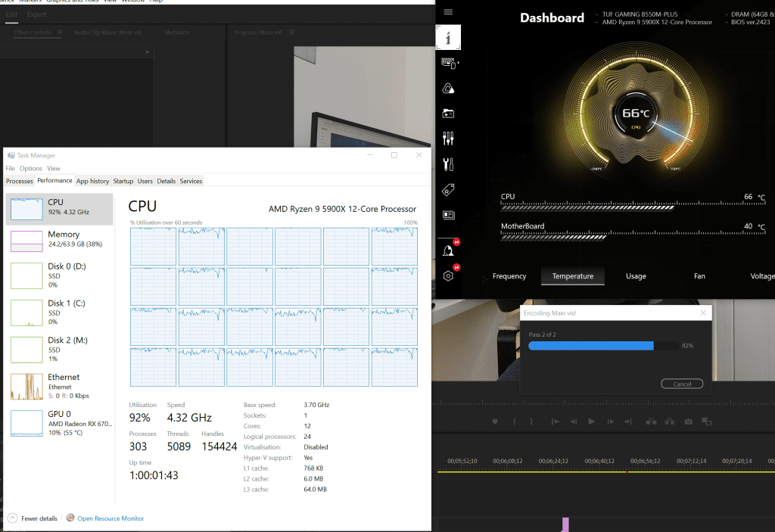Viewport: 775px width, 532px height.
Task: Switch to Usage tab in Dashboard
Action: click(636, 276)
